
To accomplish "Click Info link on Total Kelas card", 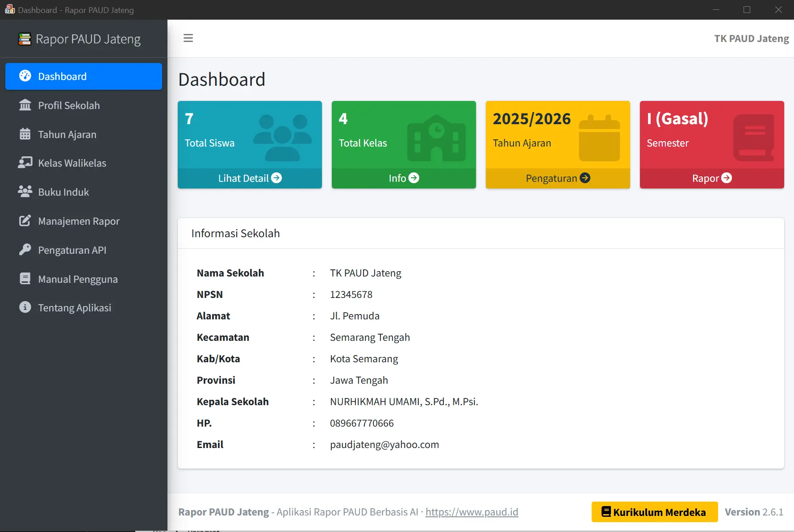I will [x=404, y=178].
